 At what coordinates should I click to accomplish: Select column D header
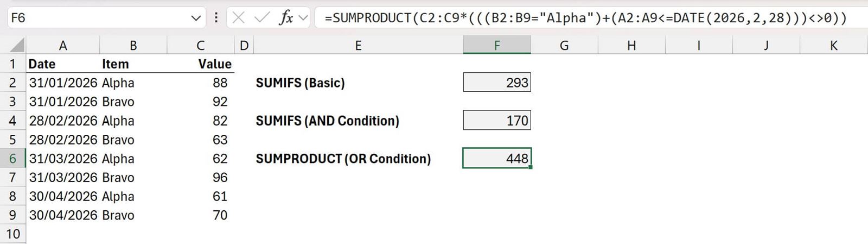[244, 46]
